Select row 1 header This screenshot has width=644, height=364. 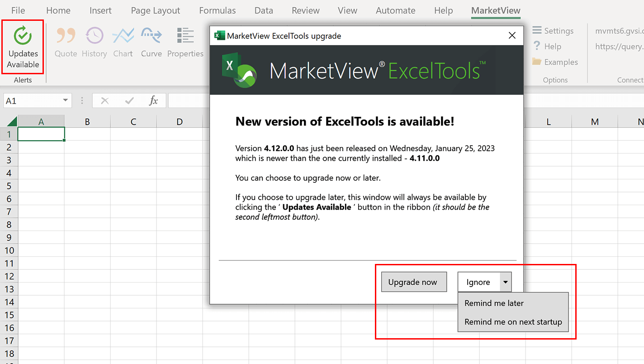[x=9, y=134]
